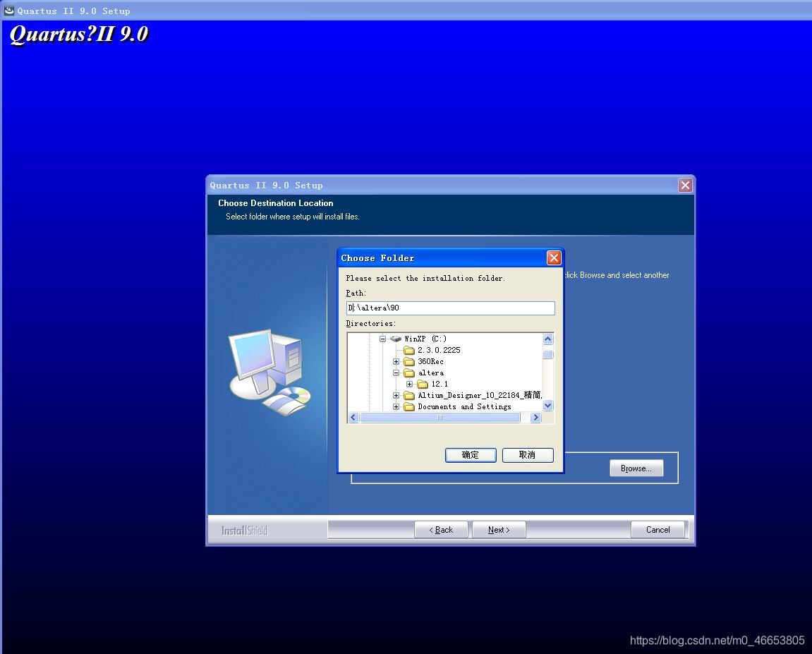Expand the Altium_Designer_10_22184 folder node
This screenshot has height=654, width=812.
[x=396, y=396]
